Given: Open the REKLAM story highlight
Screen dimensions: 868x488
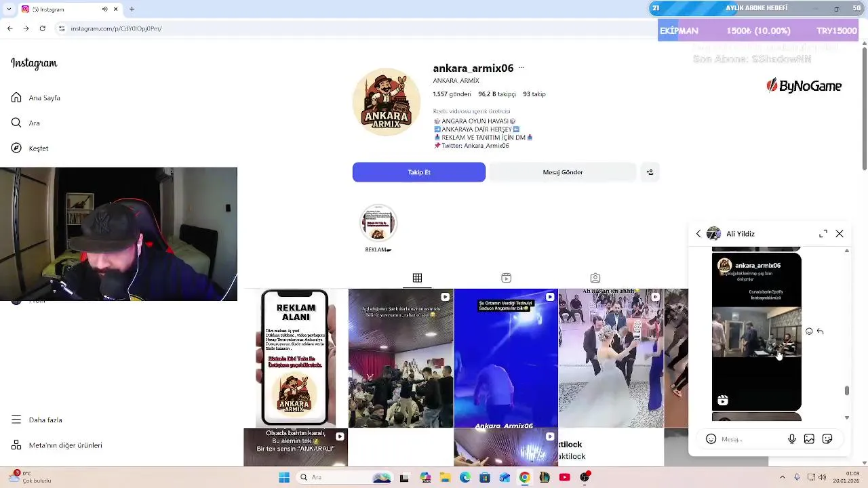Looking at the screenshot, I should 378,224.
